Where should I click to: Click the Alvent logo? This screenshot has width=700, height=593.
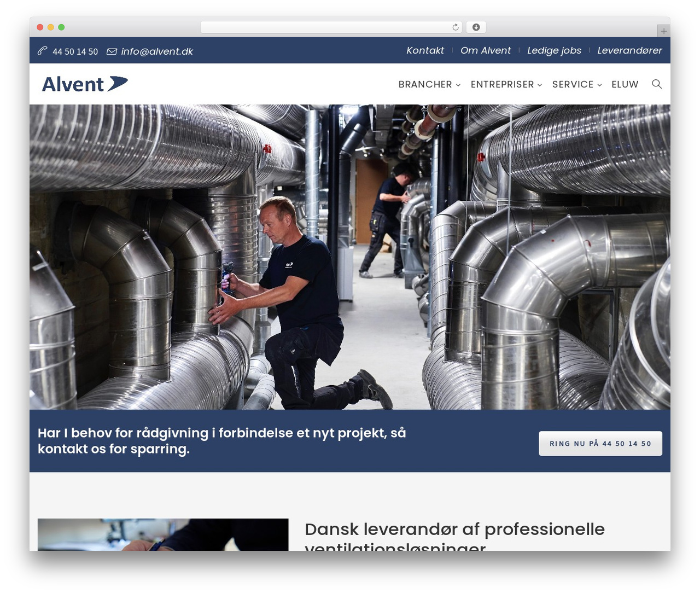85,84
